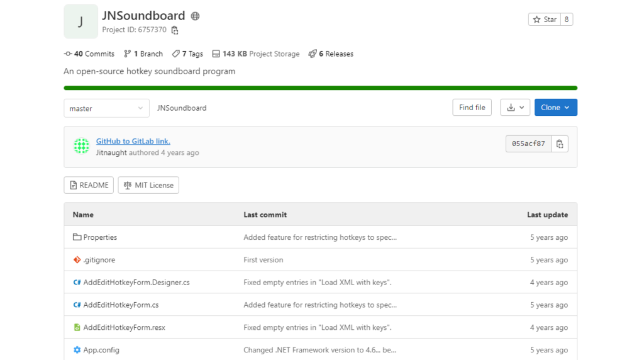Open the master branch dropdown
The height and width of the screenshot is (360, 644).
pyautogui.click(x=106, y=108)
